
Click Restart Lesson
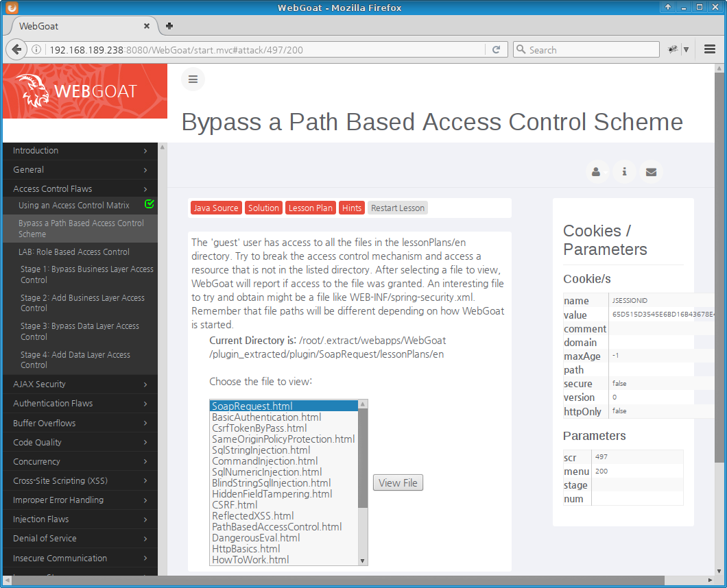[x=398, y=208]
